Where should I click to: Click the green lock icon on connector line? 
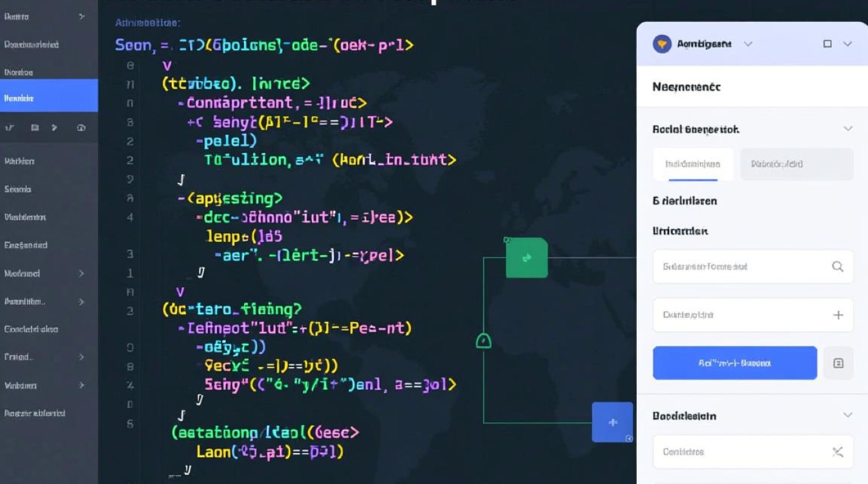click(483, 340)
